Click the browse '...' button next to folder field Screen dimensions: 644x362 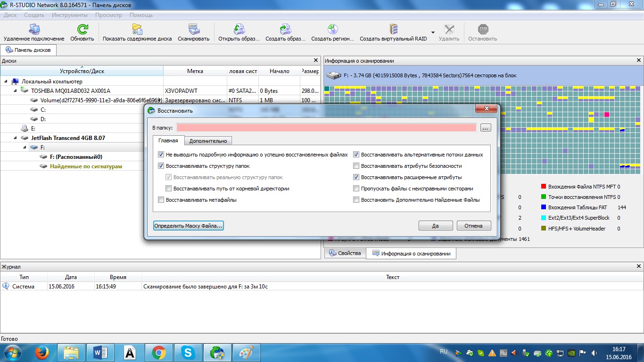[486, 128]
